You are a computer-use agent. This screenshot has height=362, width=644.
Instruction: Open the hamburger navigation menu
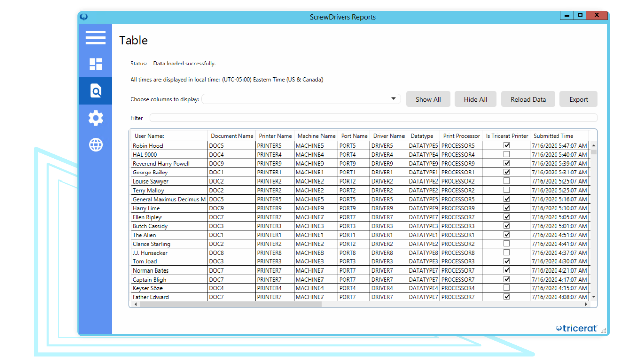[95, 37]
